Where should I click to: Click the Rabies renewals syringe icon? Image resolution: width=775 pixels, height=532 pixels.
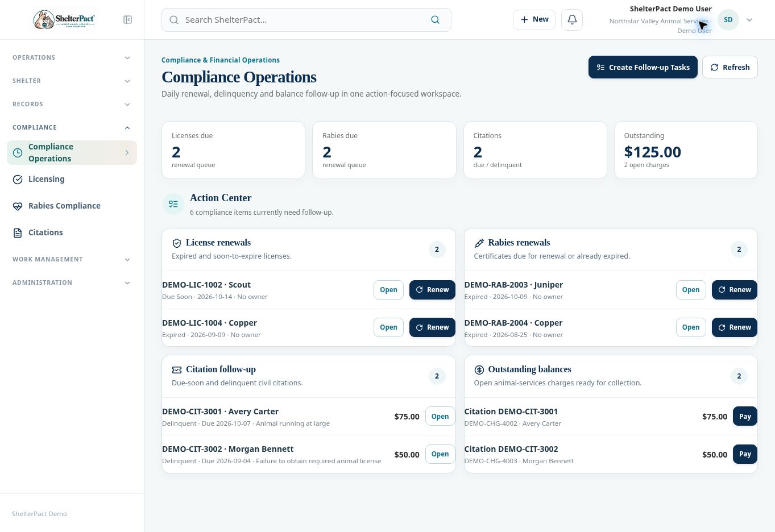[479, 243]
